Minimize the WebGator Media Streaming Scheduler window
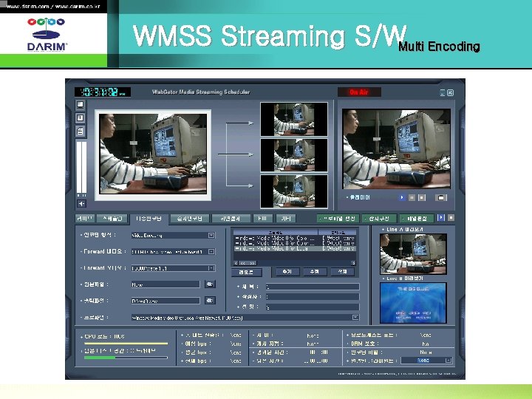This screenshot has height=399, width=532. [x=443, y=92]
